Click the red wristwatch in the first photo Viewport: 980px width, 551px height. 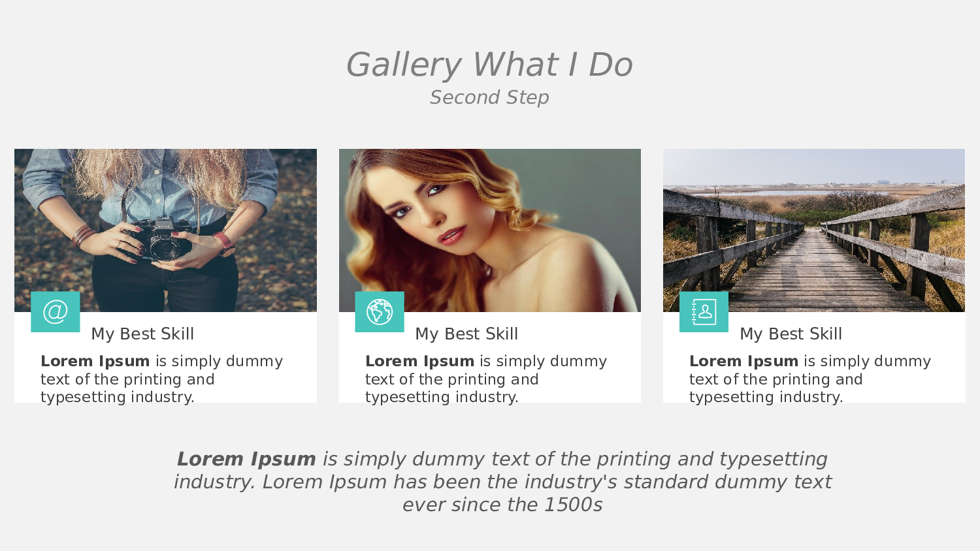(225, 244)
